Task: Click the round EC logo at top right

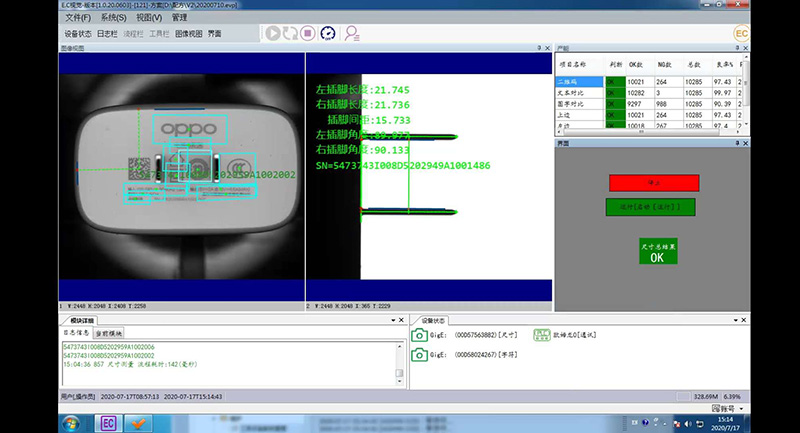Action: click(741, 34)
